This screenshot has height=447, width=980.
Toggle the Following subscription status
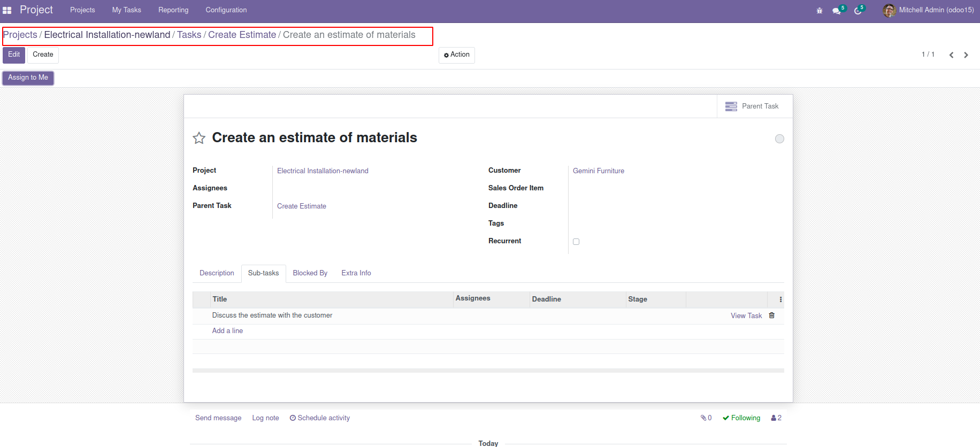click(741, 418)
